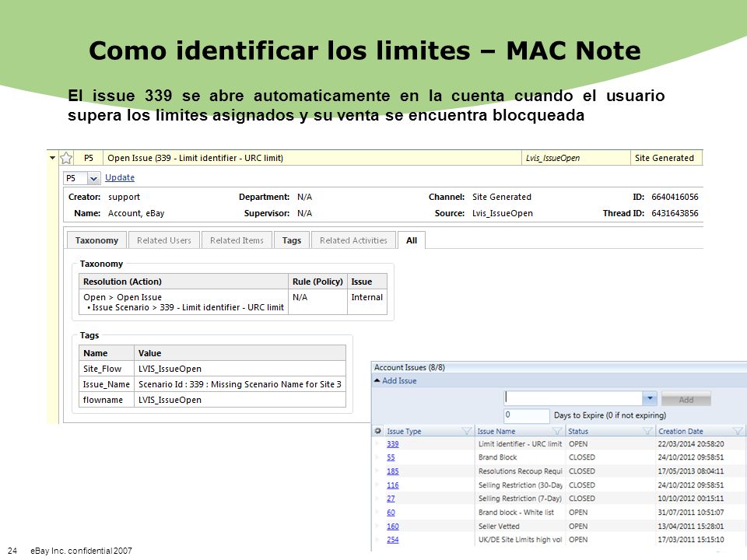This screenshot has height=560, width=747.
Task: Click the date 31/07/2011 10:51:07
Action: pyautogui.click(x=691, y=513)
